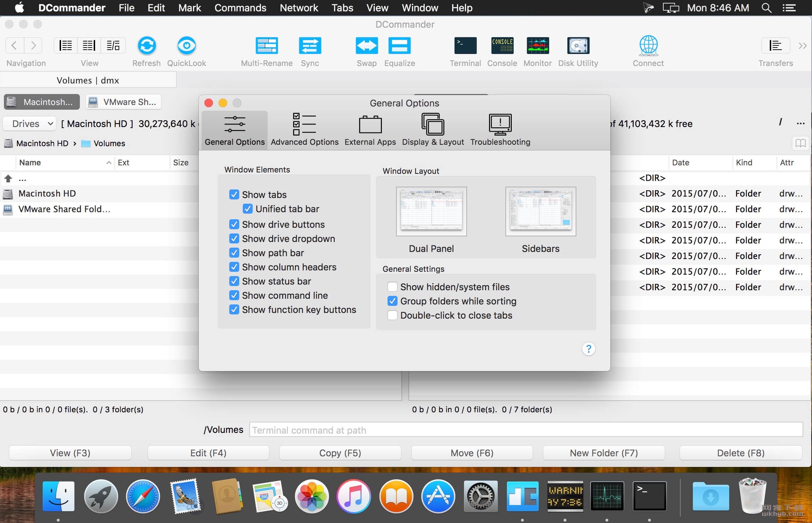
Task: Launch Disk Utility from toolbar
Action: [578, 46]
